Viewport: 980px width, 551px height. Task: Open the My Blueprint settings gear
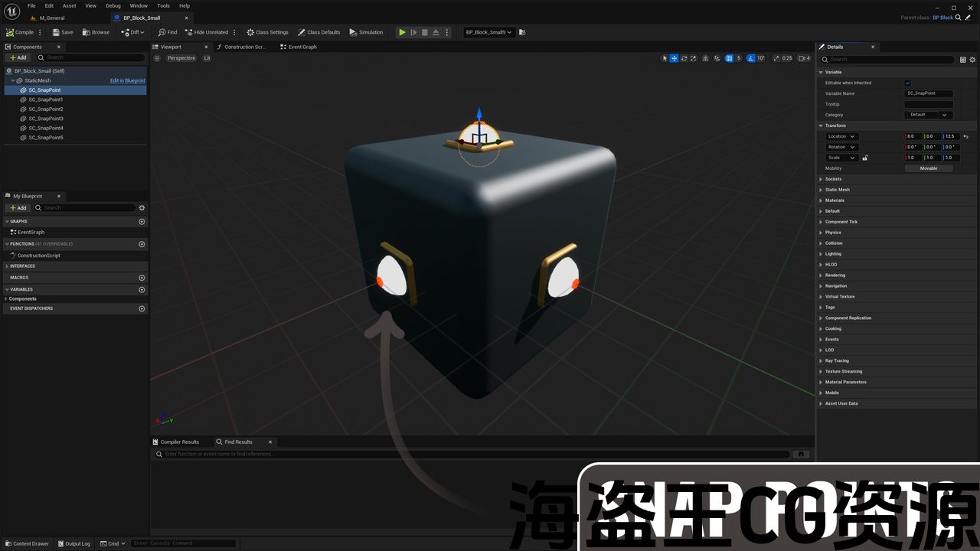pos(142,207)
